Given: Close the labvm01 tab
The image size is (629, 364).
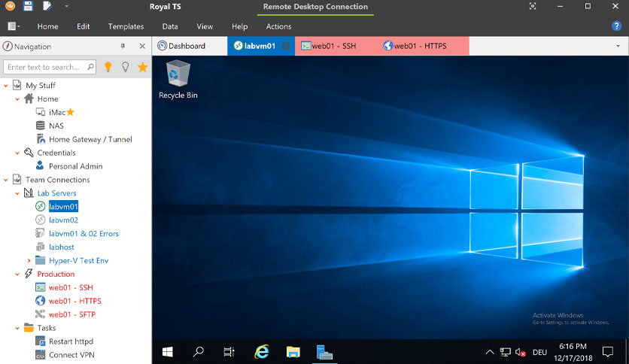Looking at the screenshot, I should (x=286, y=46).
